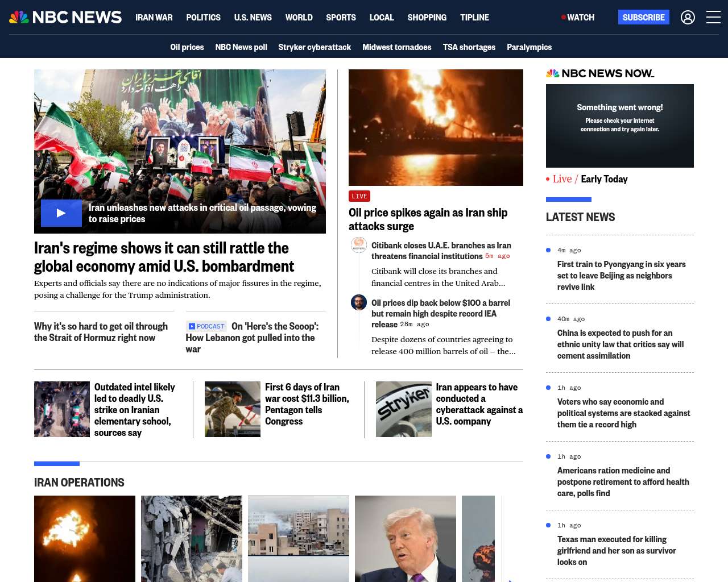Open the Iran Operations section heading
728x582 pixels.
pyautogui.click(x=79, y=483)
